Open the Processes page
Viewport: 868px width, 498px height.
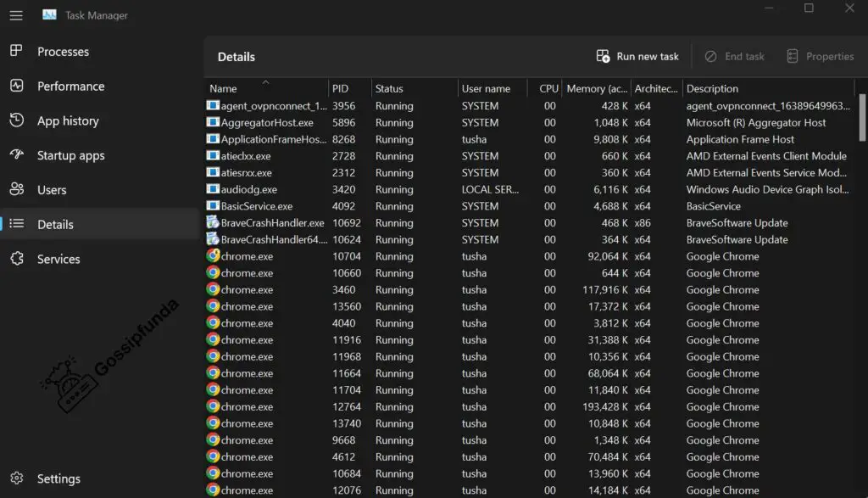point(100,52)
